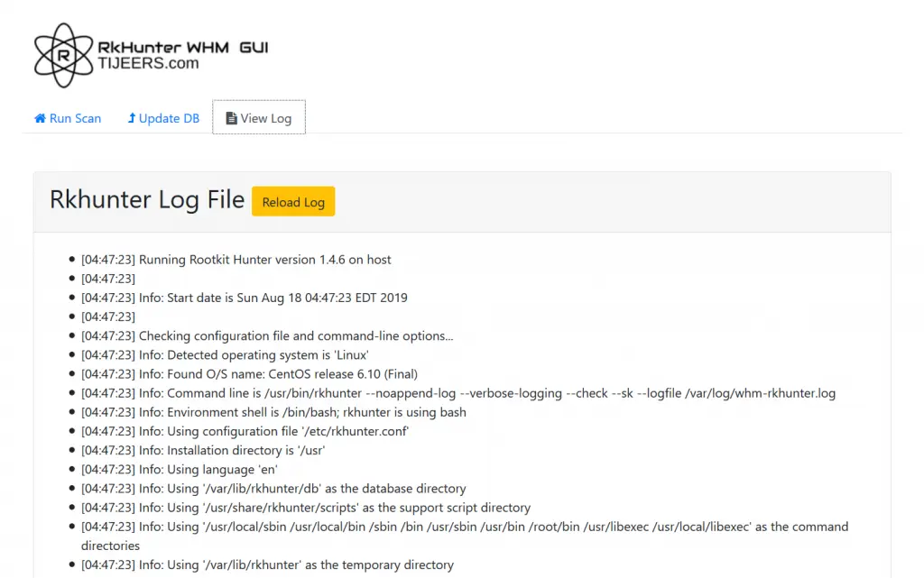Click the house icon beside Run Scan
This screenshot has height=578, width=924.
point(40,118)
